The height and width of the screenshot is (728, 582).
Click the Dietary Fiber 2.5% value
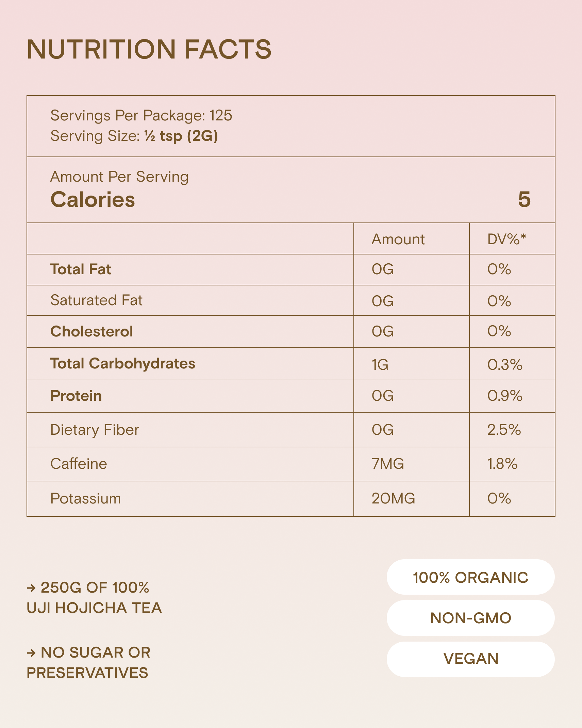click(x=504, y=430)
